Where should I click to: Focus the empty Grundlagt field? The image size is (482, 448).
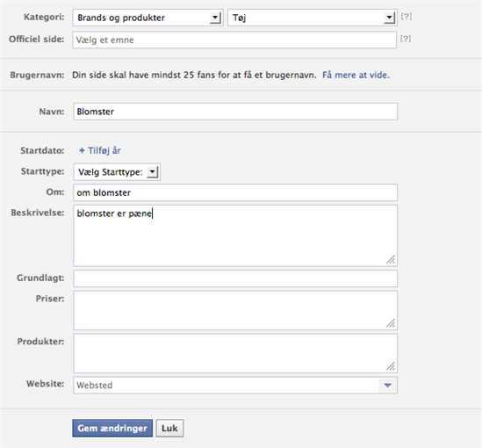[x=235, y=278]
